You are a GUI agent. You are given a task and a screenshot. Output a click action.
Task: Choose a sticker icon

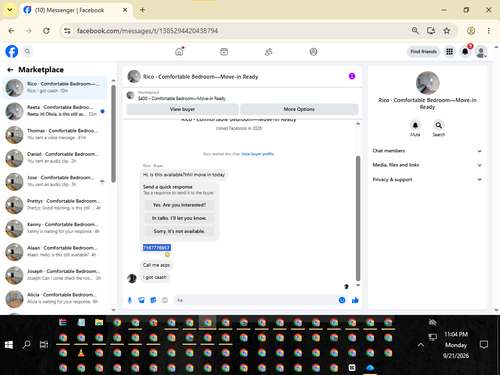(153, 300)
